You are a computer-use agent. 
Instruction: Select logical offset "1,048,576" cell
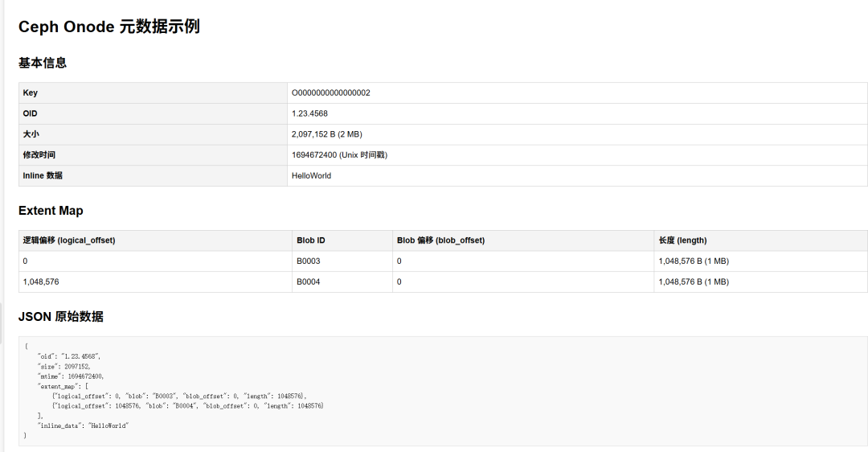(156, 282)
